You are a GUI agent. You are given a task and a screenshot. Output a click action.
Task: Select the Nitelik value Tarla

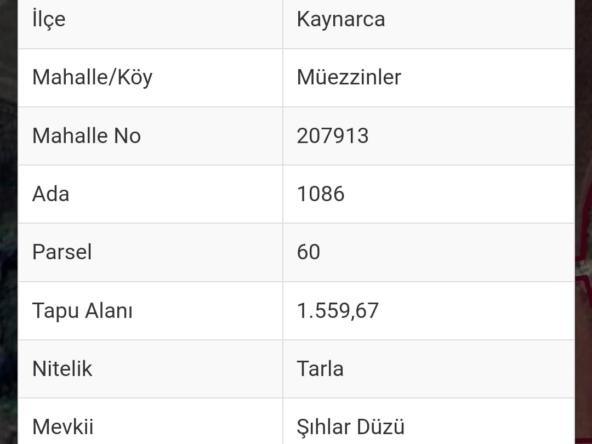pyautogui.click(x=320, y=368)
